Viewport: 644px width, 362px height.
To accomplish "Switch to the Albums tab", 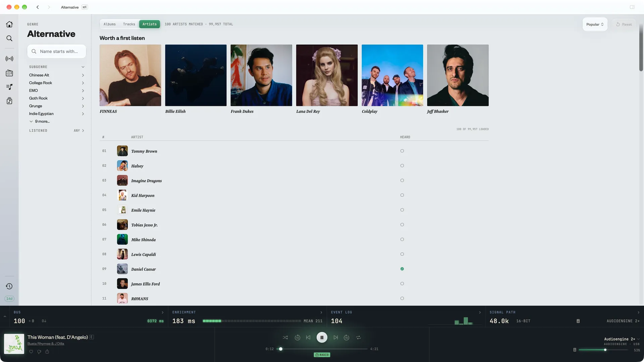I will (x=110, y=24).
